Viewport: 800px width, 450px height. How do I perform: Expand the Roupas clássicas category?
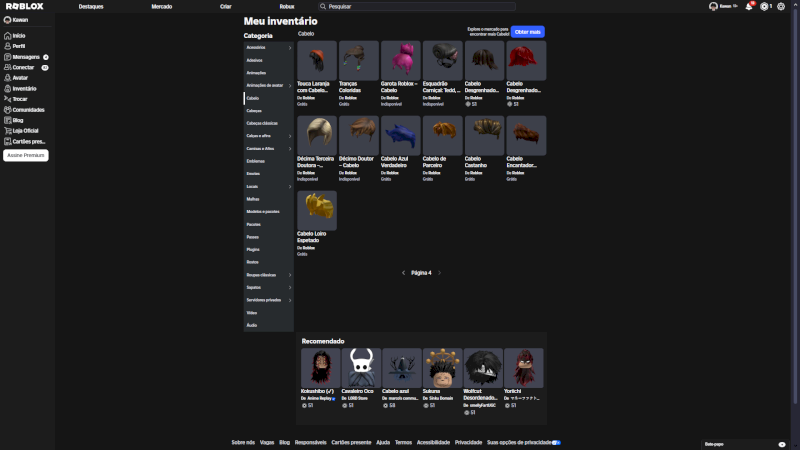290,275
